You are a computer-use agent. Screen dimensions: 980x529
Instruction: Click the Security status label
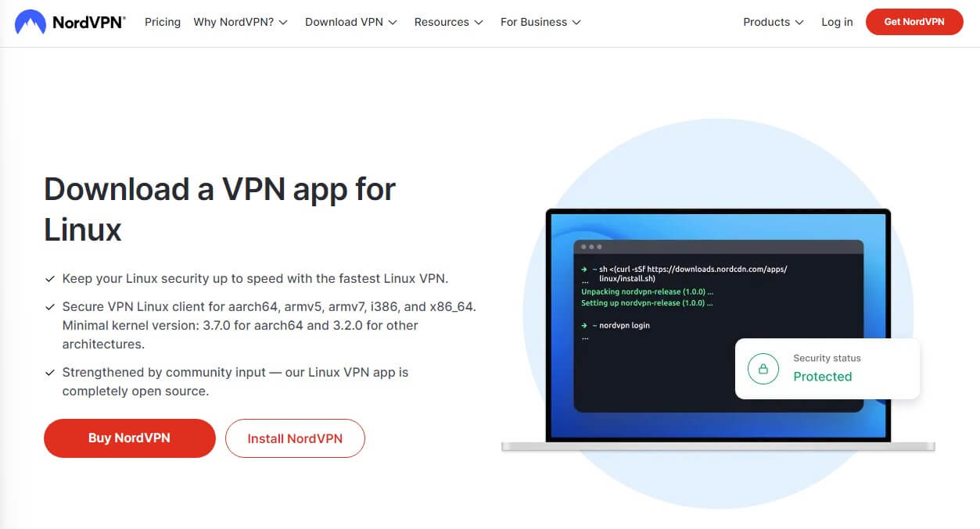pos(827,358)
